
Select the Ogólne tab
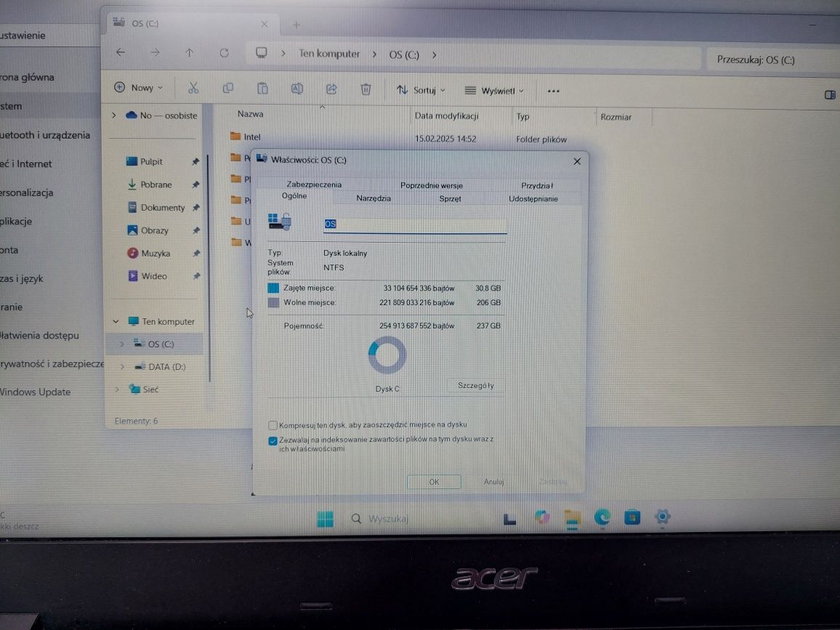pyautogui.click(x=294, y=196)
